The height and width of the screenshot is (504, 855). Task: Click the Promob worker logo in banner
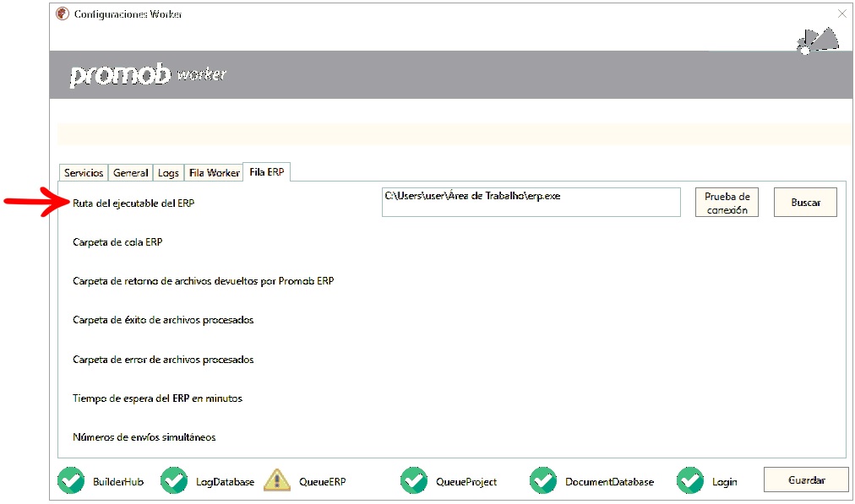(148, 74)
